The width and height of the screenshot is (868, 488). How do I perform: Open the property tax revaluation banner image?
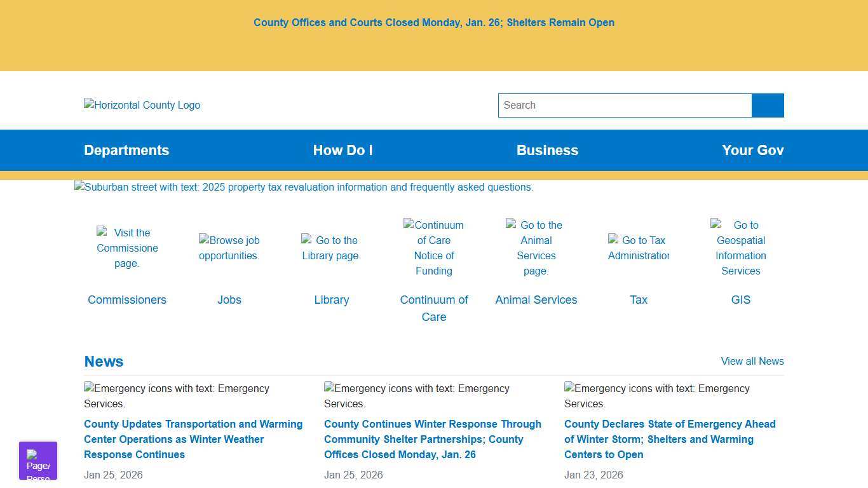click(304, 187)
